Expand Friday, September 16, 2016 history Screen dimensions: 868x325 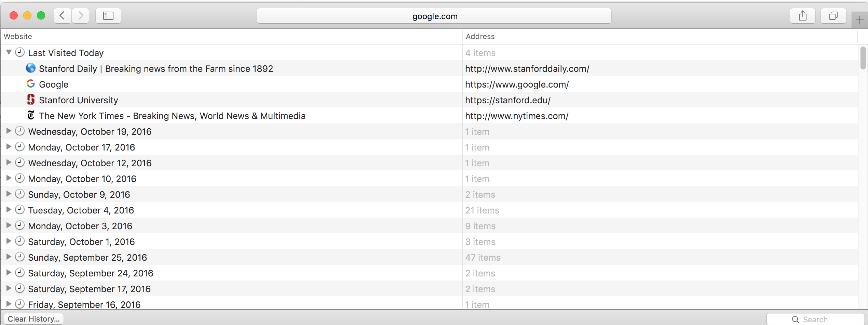(9, 304)
